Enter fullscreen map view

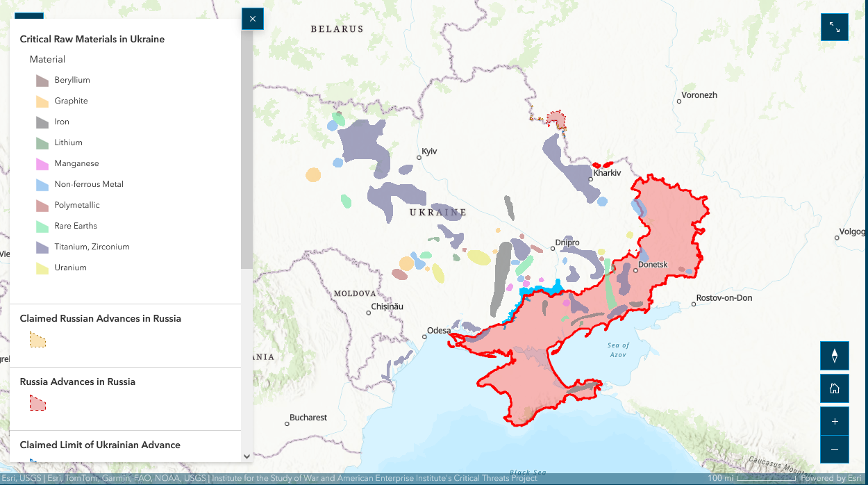point(835,27)
